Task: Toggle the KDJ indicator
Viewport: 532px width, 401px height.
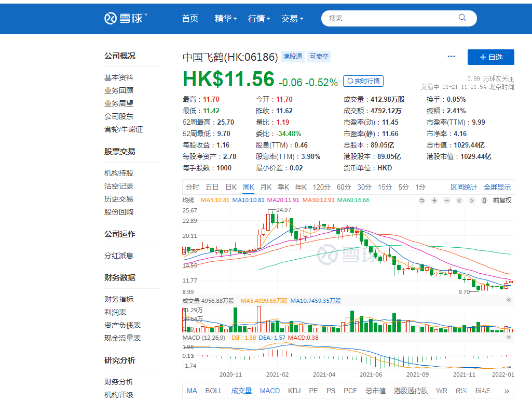Action: [294, 391]
